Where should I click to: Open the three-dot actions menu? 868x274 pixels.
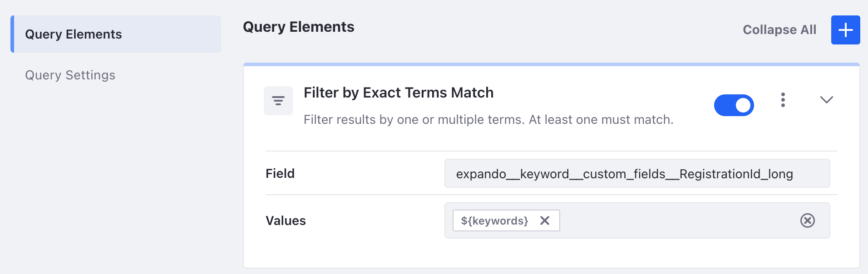click(x=783, y=100)
